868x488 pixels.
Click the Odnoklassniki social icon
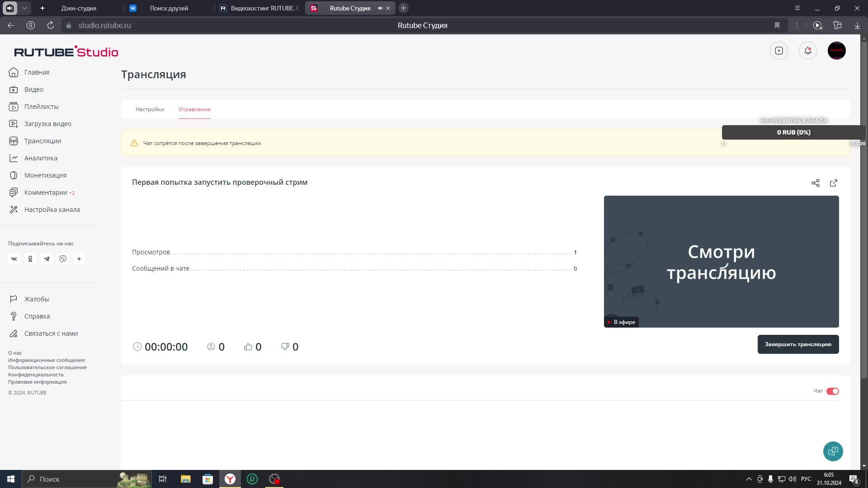point(30,259)
